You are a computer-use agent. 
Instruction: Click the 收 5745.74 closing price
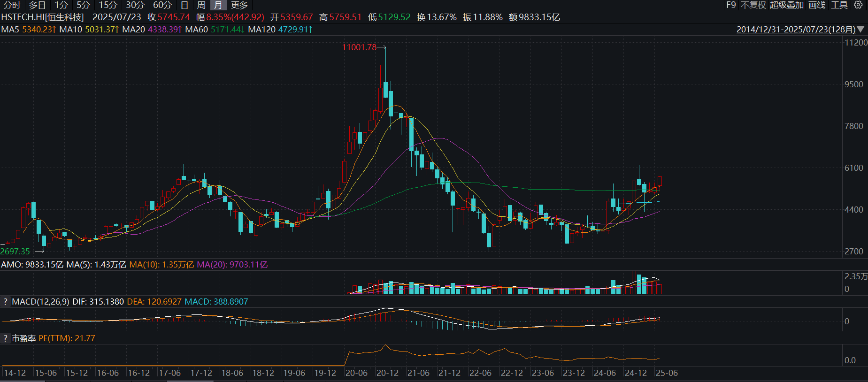(169, 17)
